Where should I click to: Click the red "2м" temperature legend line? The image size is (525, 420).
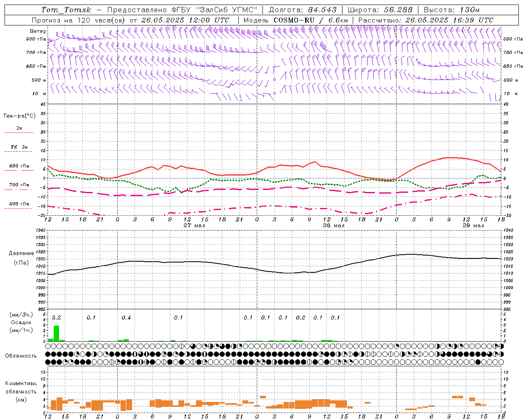point(19,132)
